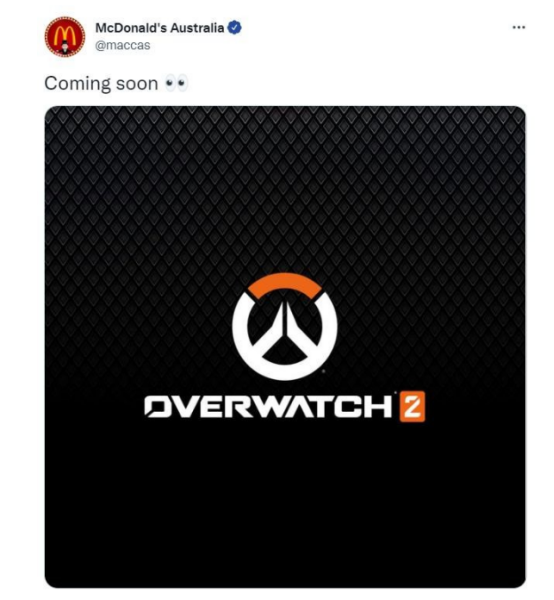The height and width of the screenshot is (600, 554).
Task: Click the white forked shape inside the Overwatch logo
Action: point(284,333)
